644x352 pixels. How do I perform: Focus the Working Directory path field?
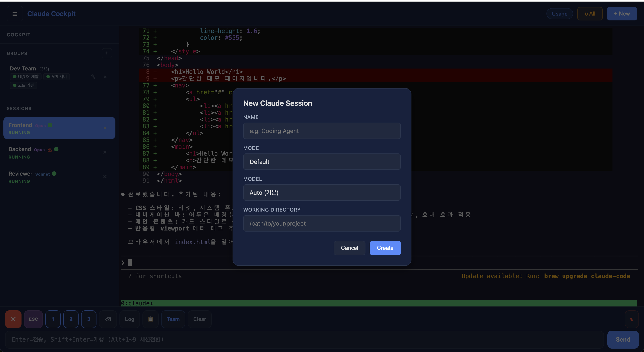(322, 223)
